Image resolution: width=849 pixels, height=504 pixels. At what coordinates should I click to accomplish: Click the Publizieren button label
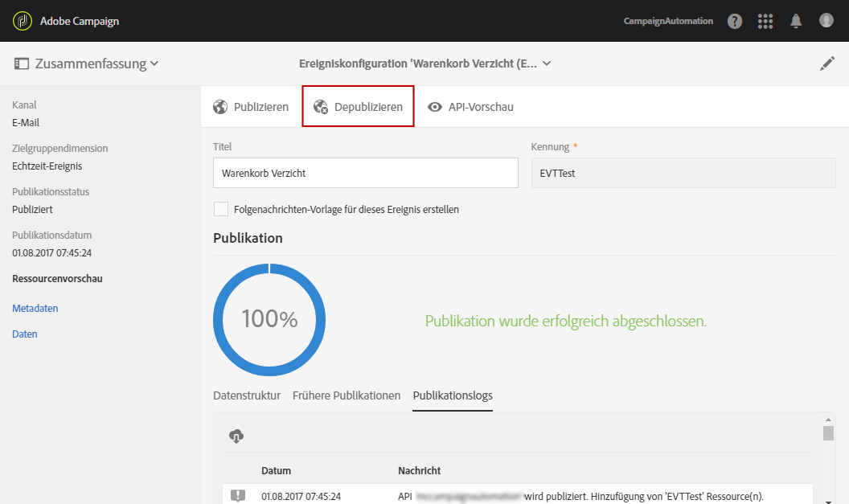pyautogui.click(x=261, y=107)
